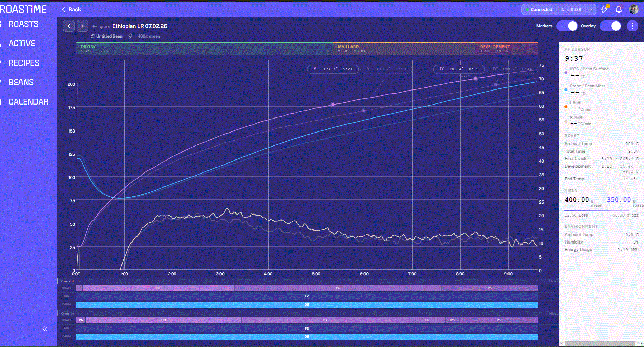Toggle the Markers switch

[567, 26]
